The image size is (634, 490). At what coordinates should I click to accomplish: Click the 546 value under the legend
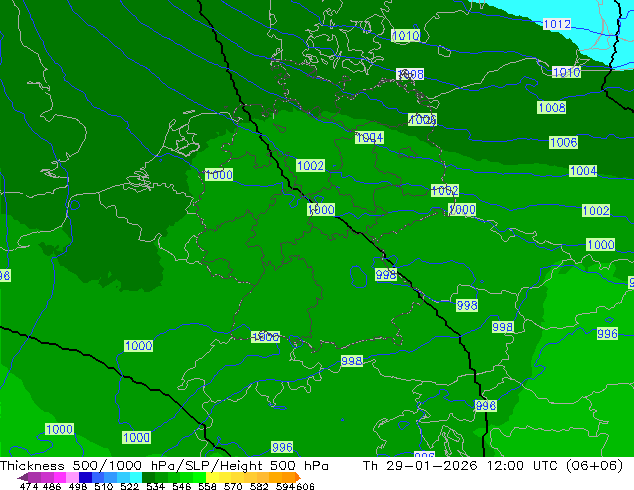[x=182, y=486]
